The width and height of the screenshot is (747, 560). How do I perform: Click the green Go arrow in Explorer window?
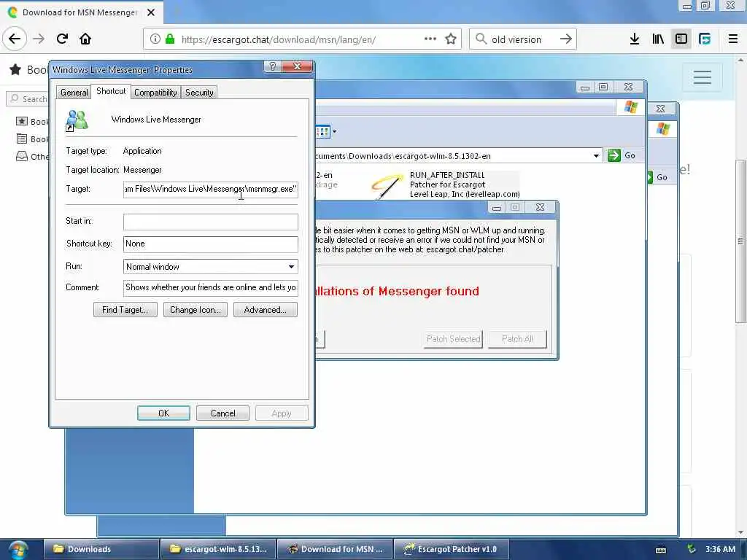coord(614,155)
